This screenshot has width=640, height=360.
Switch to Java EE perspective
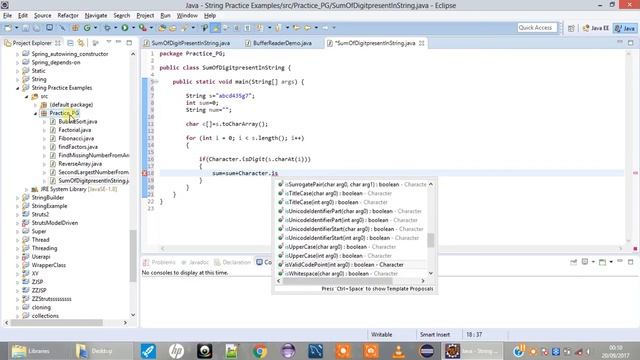pos(596,28)
